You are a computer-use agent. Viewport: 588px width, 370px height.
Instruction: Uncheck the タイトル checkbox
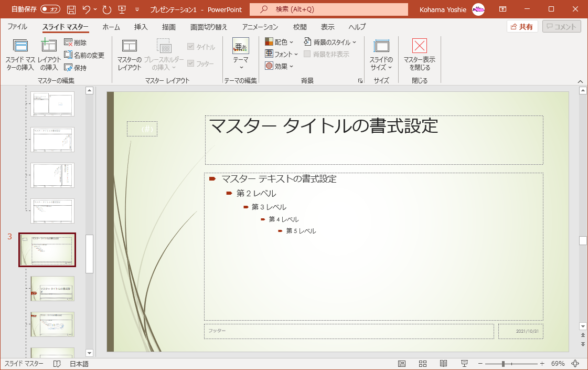click(190, 47)
